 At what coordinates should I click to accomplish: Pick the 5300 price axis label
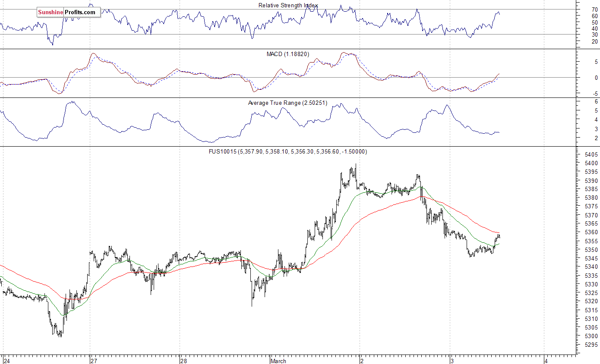point(591,336)
